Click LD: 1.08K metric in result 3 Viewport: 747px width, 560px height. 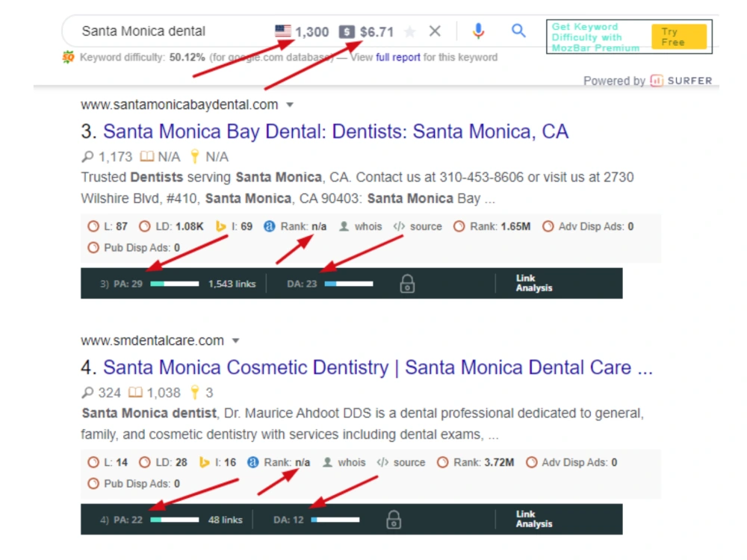[x=171, y=227]
